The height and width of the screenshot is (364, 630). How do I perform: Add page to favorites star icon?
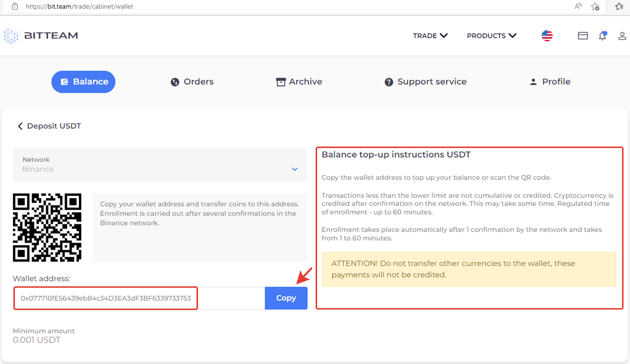pos(595,6)
